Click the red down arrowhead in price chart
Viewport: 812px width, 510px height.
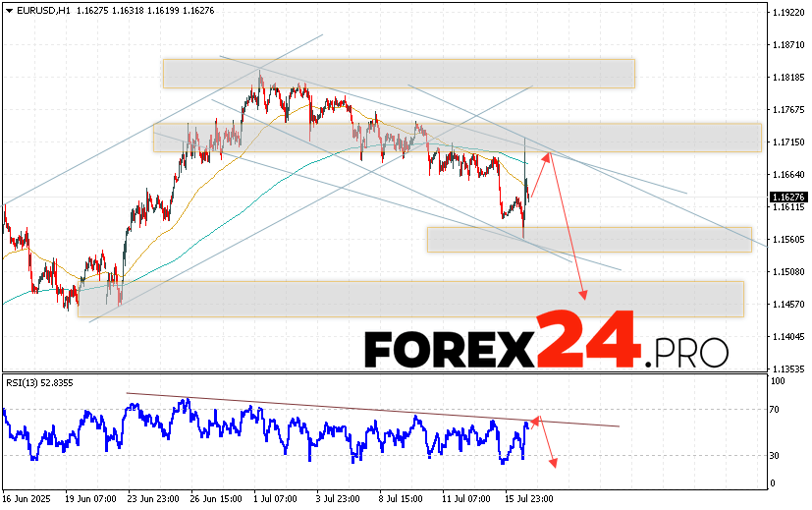tap(585, 294)
